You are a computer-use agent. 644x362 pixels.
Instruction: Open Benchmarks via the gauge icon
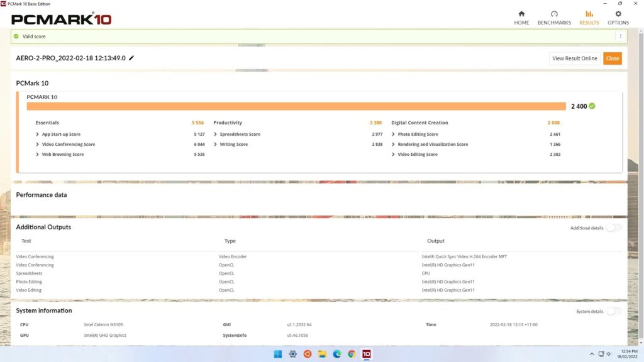pos(554,14)
